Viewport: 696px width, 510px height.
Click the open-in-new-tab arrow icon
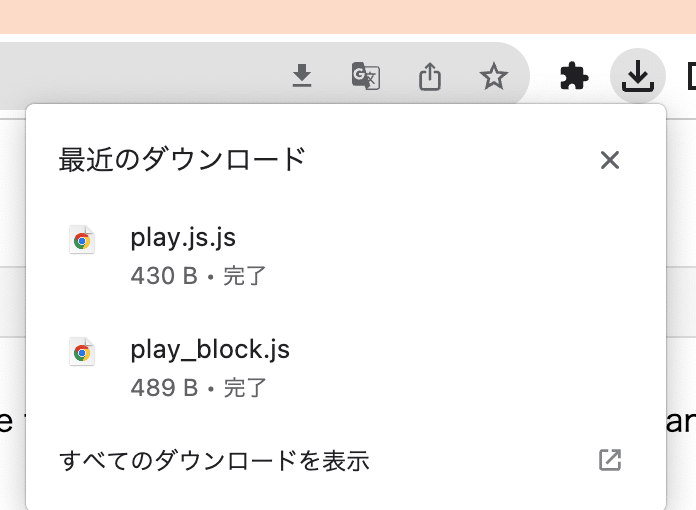pyautogui.click(x=610, y=460)
